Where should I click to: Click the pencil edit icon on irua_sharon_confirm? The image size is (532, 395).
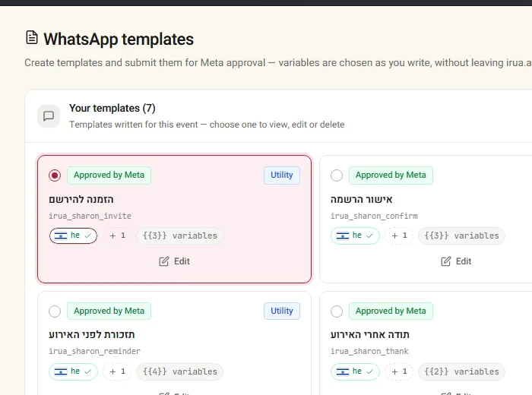point(446,261)
